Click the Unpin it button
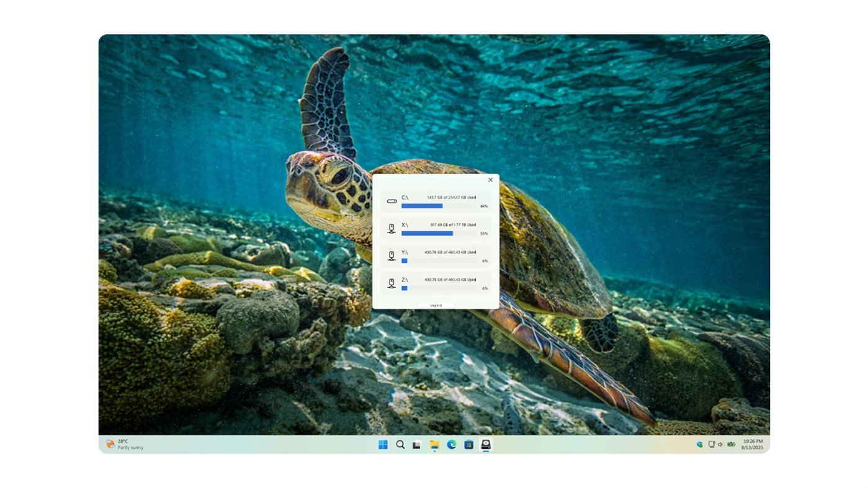 coord(436,304)
